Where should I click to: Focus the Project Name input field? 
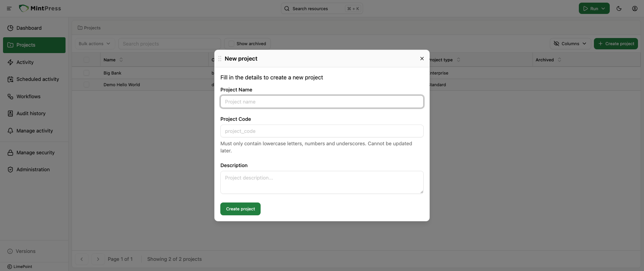[322, 102]
